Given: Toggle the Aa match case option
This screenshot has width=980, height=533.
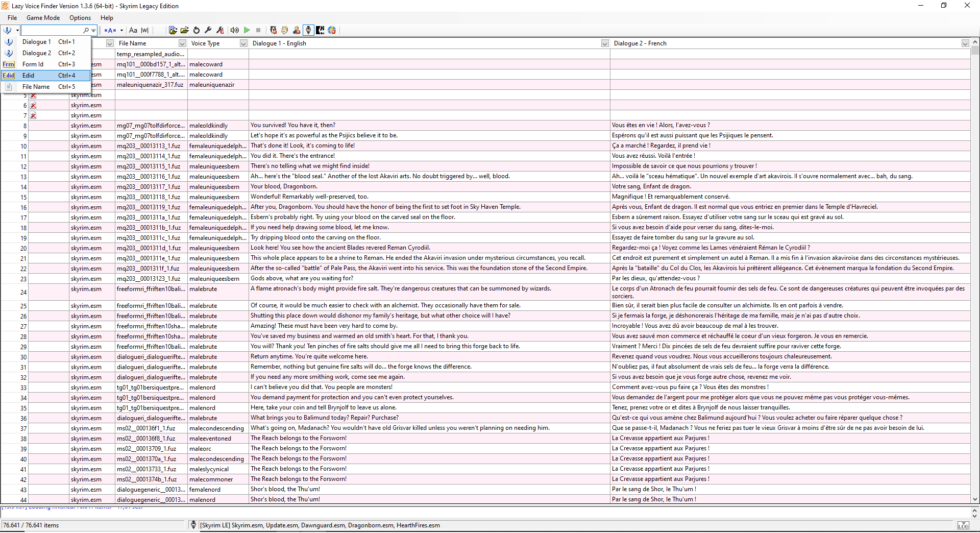Looking at the screenshot, I should [133, 30].
